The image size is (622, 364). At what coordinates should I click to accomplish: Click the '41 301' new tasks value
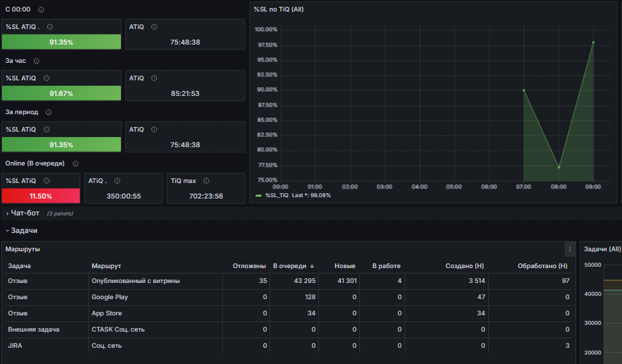pyautogui.click(x=347, y=281)
